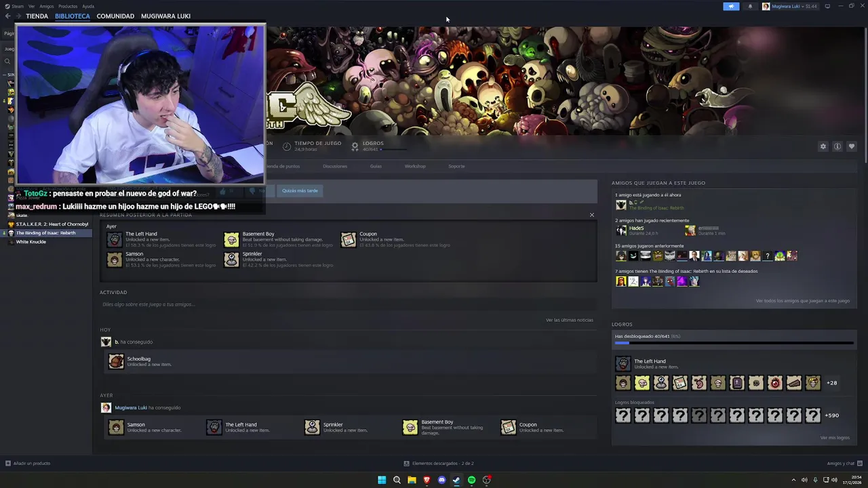The image size is (868, 488).
Task: Click Samson achievement icon under AYER
Action: [x=116, y=427]
